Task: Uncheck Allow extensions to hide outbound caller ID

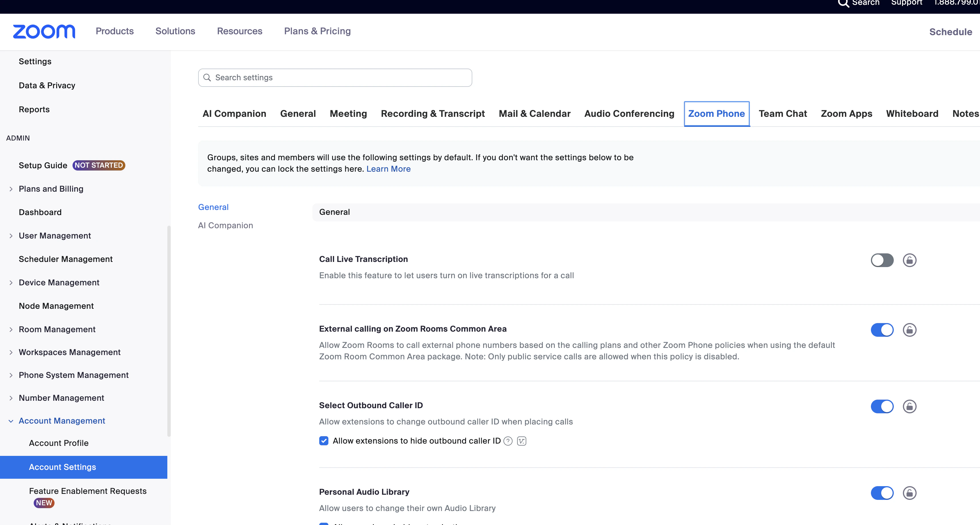Action: 324,441
